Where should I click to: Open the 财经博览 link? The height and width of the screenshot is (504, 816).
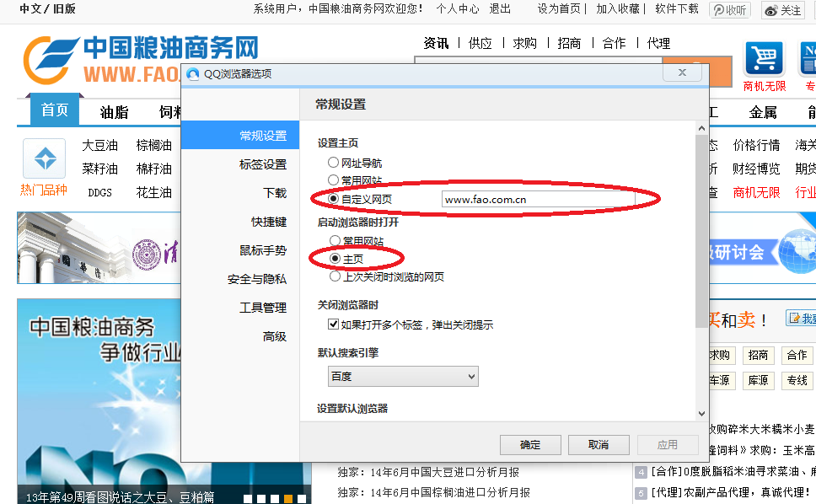pos(757,169)
